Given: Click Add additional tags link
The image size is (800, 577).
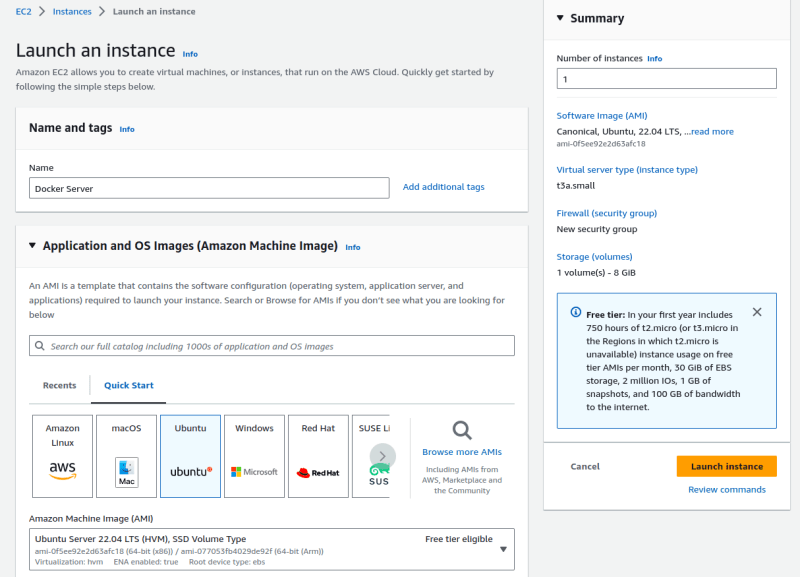Looking at the screenshot, I should click(443, 187).
